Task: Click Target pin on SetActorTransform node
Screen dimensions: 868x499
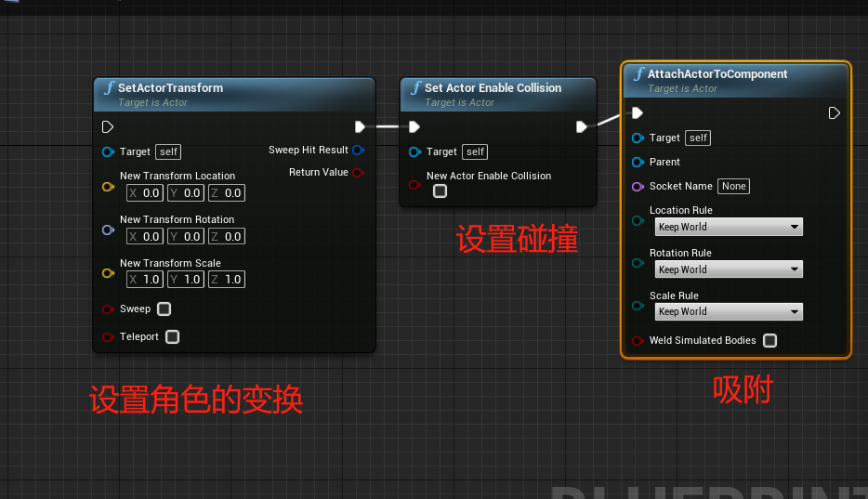Action: 108,151
